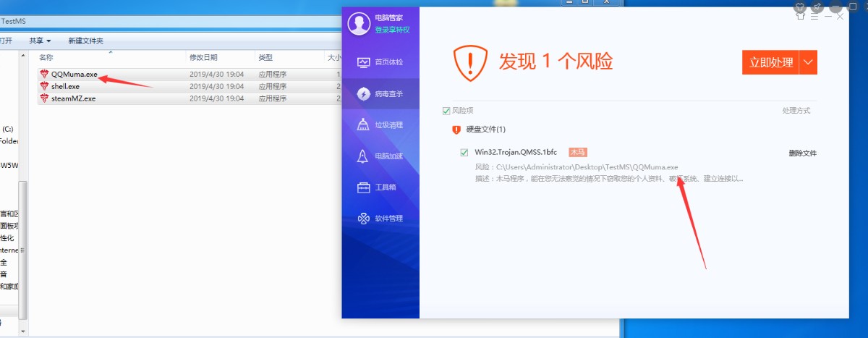Screen dimensions: 868x338
Task: Click the Explorer navigation pane scrollbar thumb
Action: [x=23, y=250]
